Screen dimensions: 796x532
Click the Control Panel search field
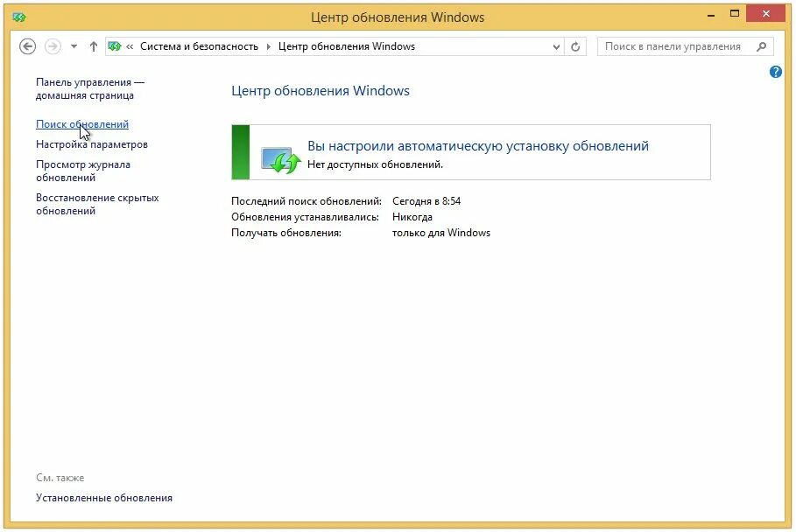pos(686,46)
